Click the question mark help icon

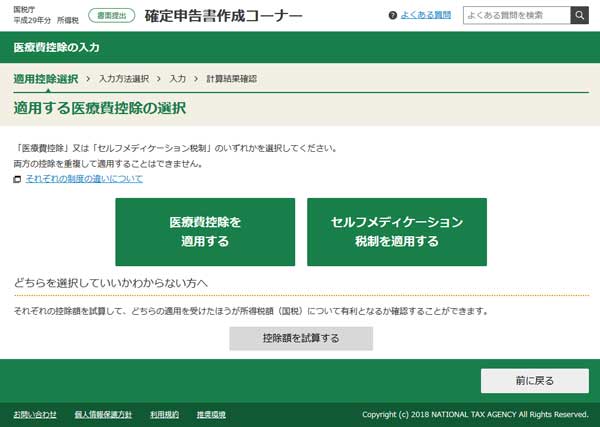coord(391,16)
